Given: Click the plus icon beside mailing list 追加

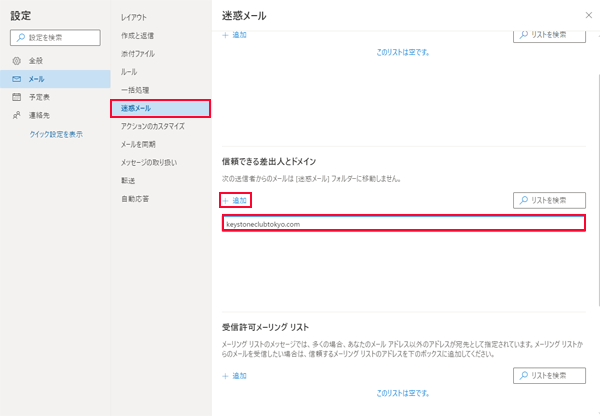Looking at the screenshot, I should [225, 376].
